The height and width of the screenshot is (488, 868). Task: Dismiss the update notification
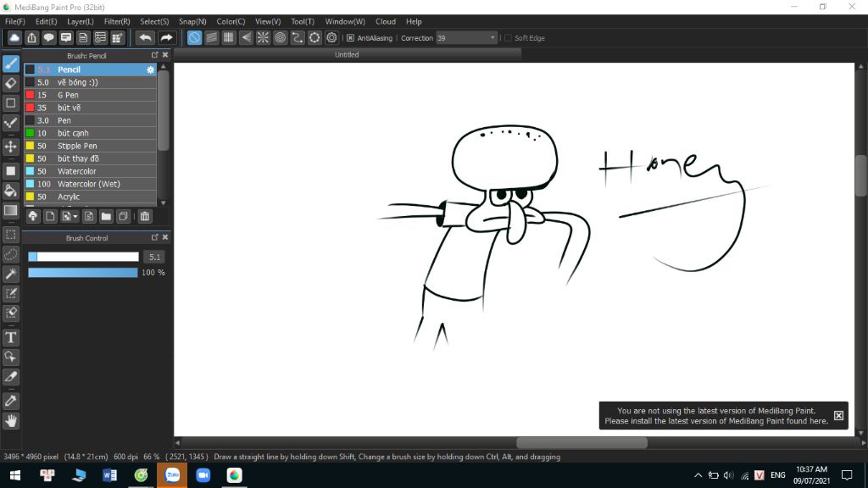tap(838, 415)
